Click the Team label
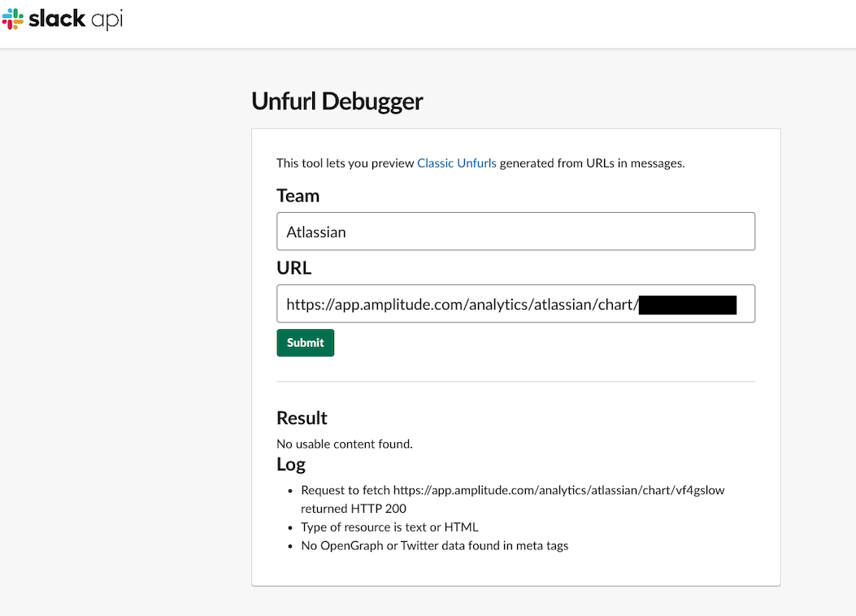 pyautogui.click(x=298, y=196)
